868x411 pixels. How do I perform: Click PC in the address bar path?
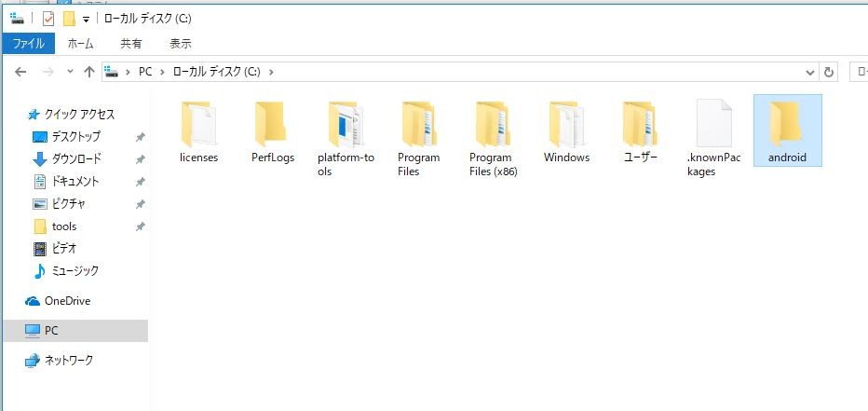point(145,72)
